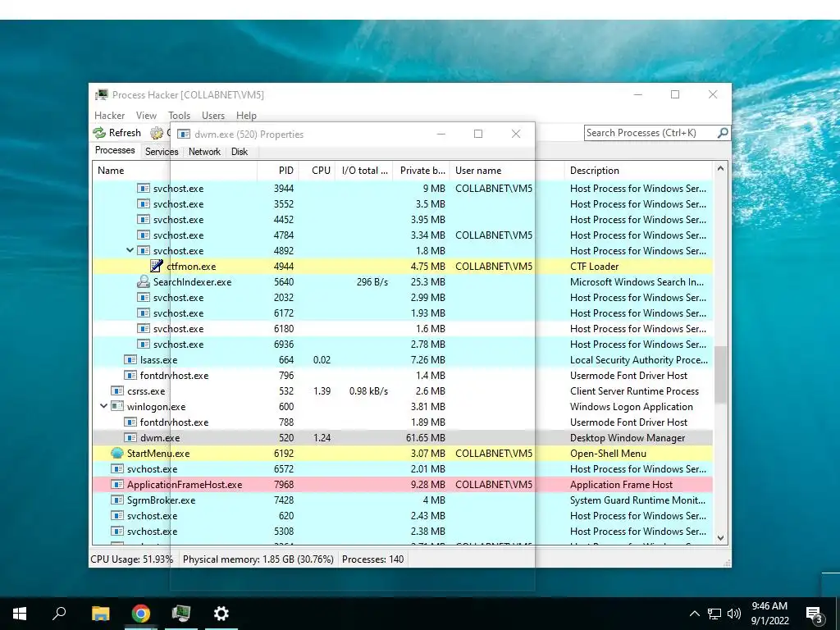Open the Tools menu
This screenshot has height=630, width=840.
tap(179, 115)
